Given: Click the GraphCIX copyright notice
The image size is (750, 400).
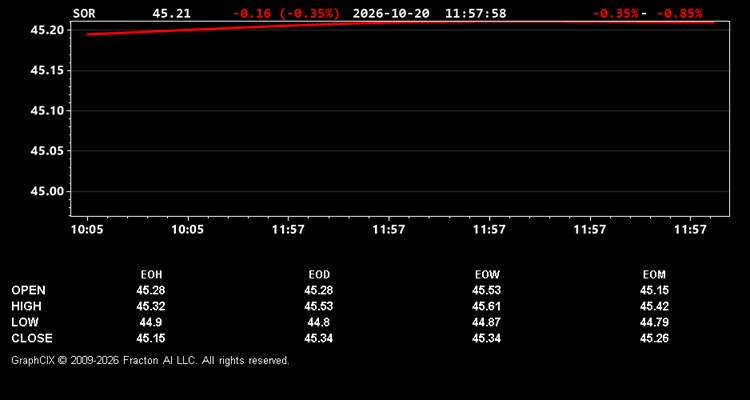Looking at the screenshot, I should [x=151, y=360].
